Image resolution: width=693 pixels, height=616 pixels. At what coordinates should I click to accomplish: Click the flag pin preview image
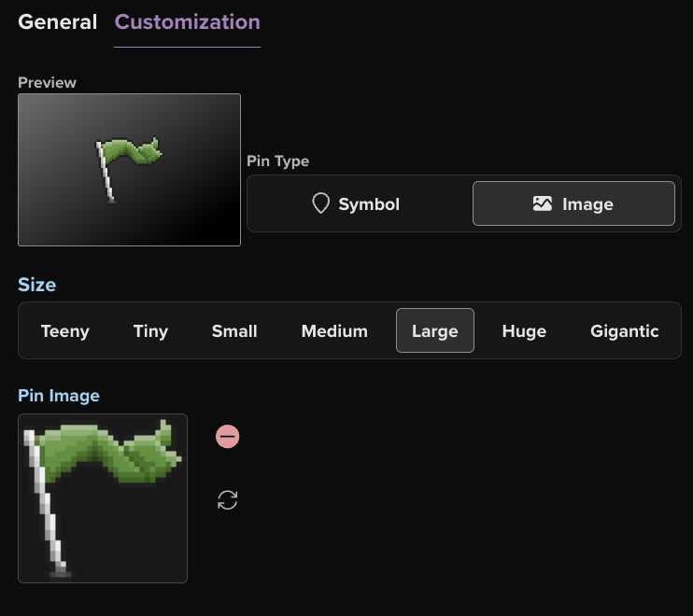point(129,170)
